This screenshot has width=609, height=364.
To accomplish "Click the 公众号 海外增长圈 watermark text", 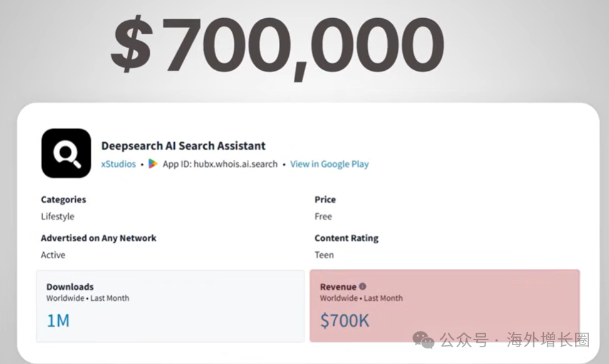I will pyautogui.click(x=514, y=340).
